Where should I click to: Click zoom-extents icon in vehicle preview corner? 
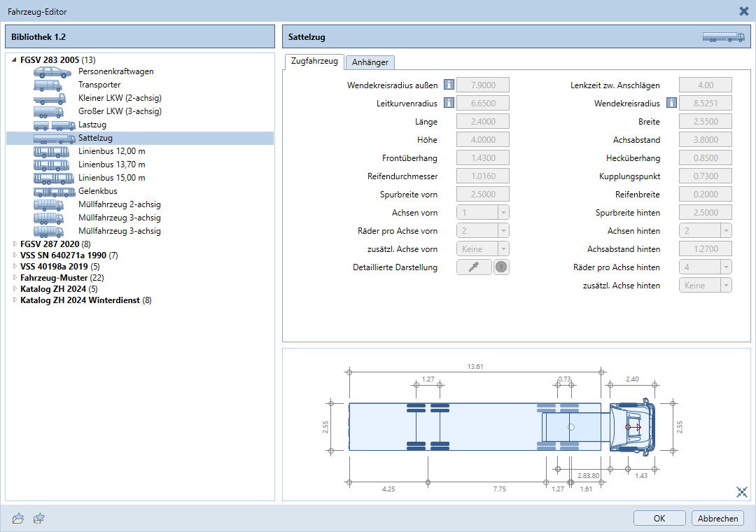pyautogui.click(x=742, y=492)
